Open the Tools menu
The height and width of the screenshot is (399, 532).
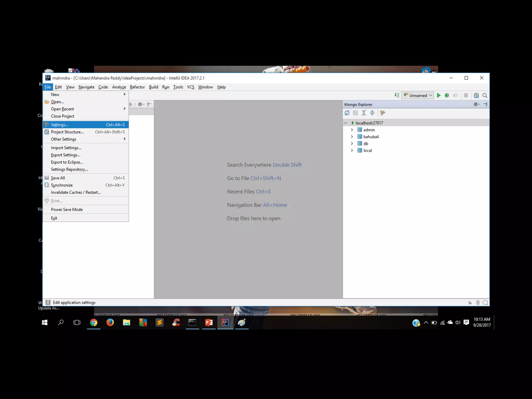coord(178,87)
